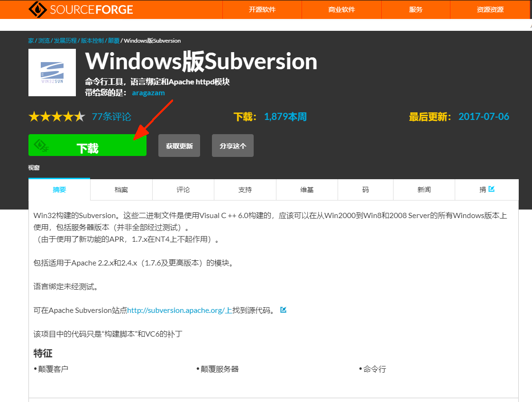
Task: Switch to the 支持 tab
Action: click(245, 190)
